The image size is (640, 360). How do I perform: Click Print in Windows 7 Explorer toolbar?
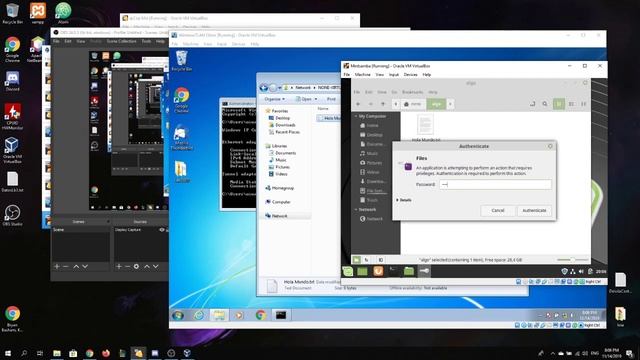coord(331,99)
